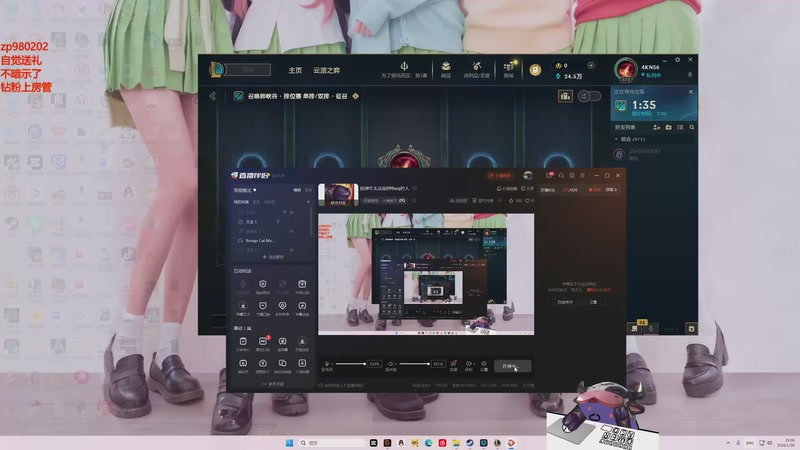Click the speaker icon in bottom bar

pyautogui.click(x=390, y=364)
